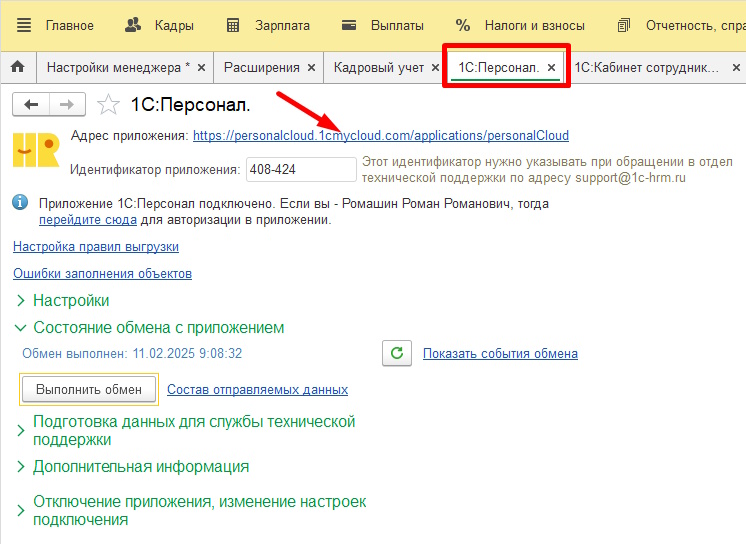Click the Отчетность documents icon
746x544 pixels.
pyautogui.click(x=623, y=25)
